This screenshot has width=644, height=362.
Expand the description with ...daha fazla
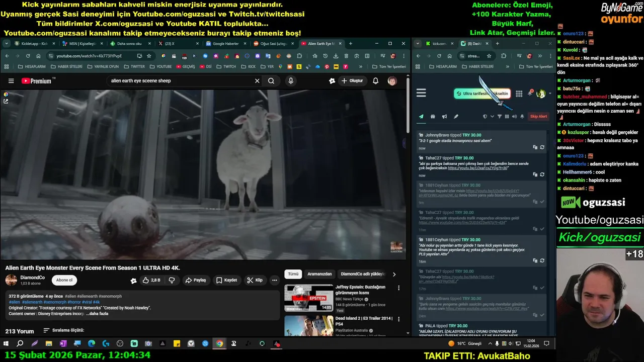[x=97, y=314]
